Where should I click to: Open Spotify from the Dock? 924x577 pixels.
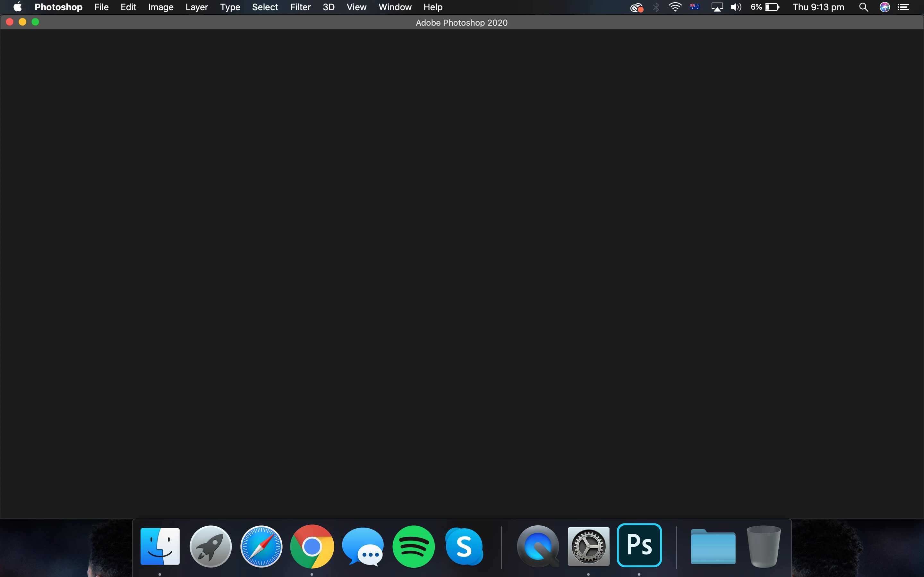[x=414, y=547]
